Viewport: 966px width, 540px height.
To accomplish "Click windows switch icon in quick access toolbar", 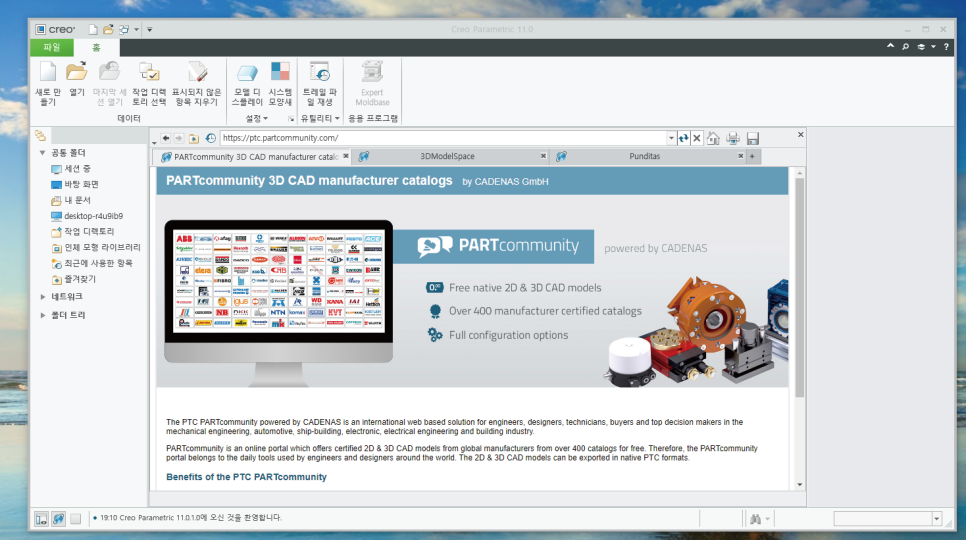I will click(x=124, y=30).
